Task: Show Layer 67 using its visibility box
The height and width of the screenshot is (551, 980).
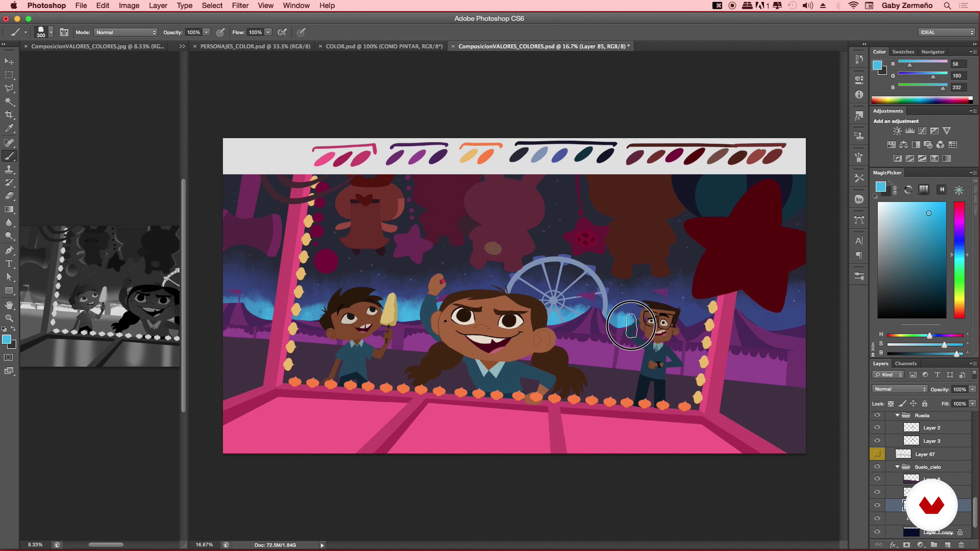Action: 877,454
